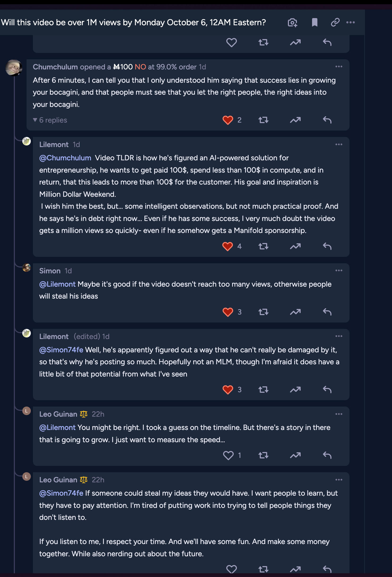Click Leo Guinan's avatar on timeline reply
This screenshot has width=392, height=577.
point(27,411)
